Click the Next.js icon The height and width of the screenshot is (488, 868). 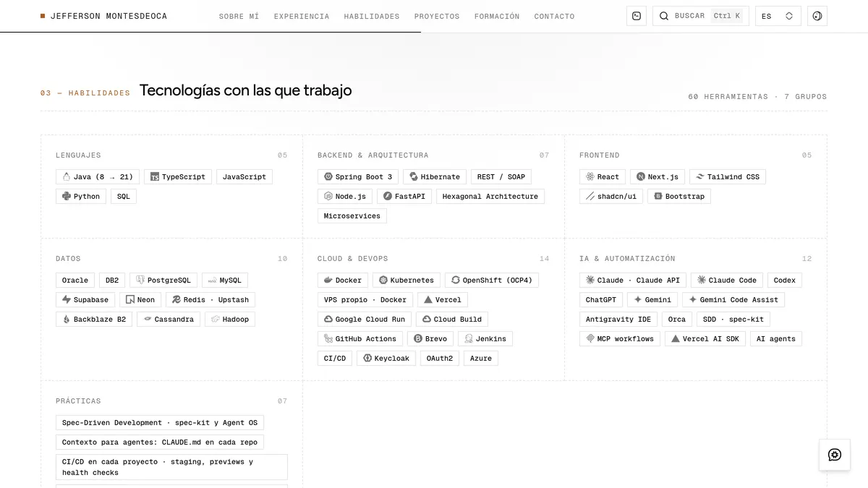pos(641,176)
